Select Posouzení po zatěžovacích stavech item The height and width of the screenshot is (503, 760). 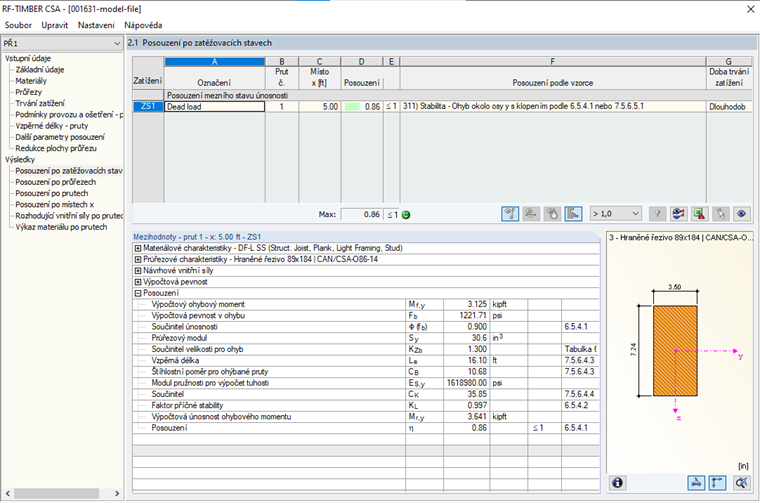[x=69, y=171]
